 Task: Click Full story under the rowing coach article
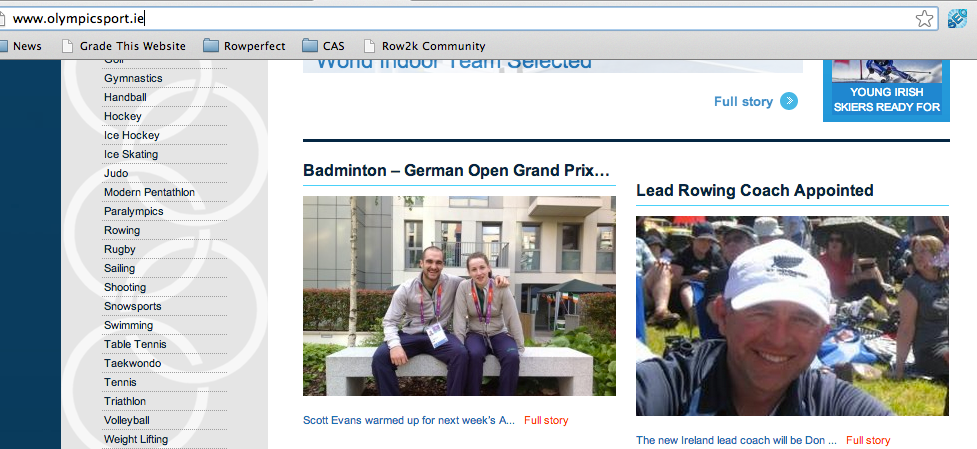(x=867, y=440)
